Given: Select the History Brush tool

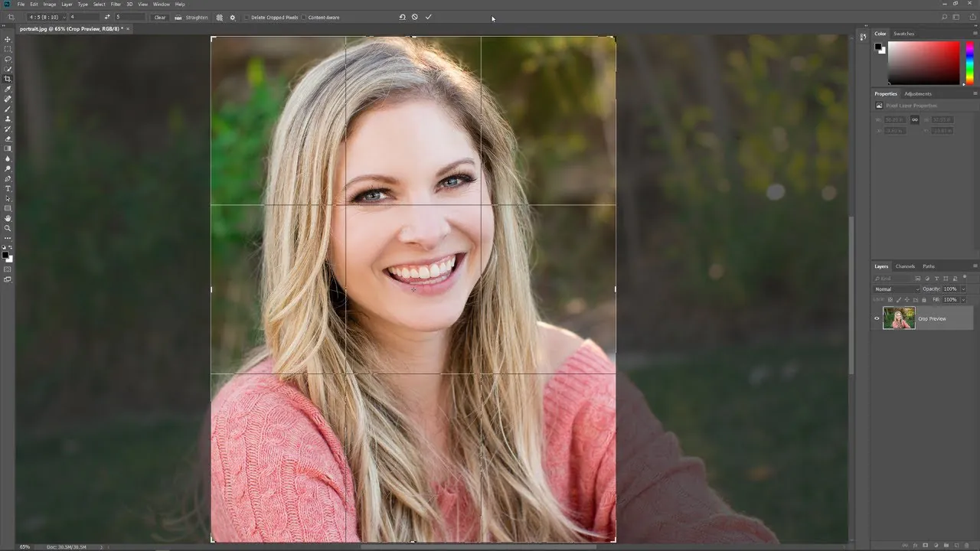Looking at the screenshot, I should point(8,129).
